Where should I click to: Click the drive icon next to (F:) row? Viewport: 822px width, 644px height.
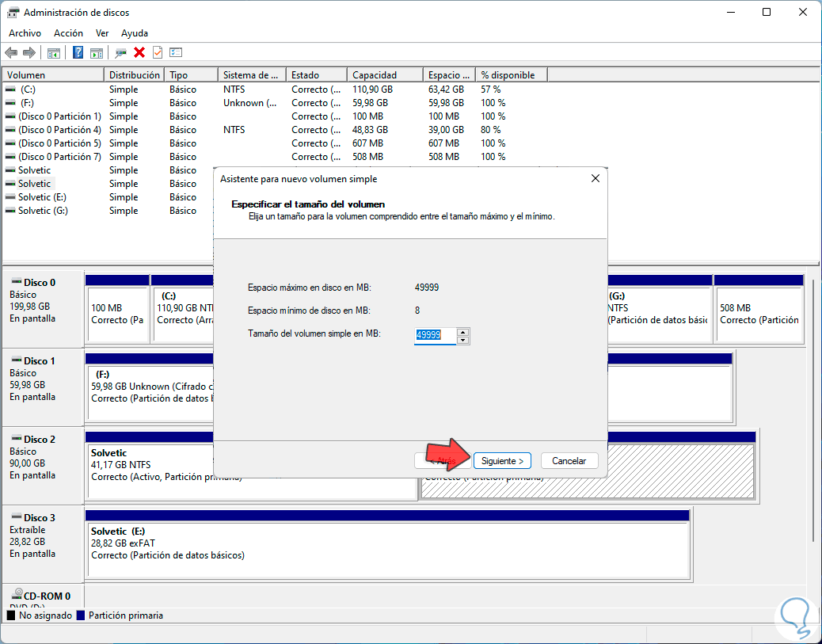click(x=10, y=103)
